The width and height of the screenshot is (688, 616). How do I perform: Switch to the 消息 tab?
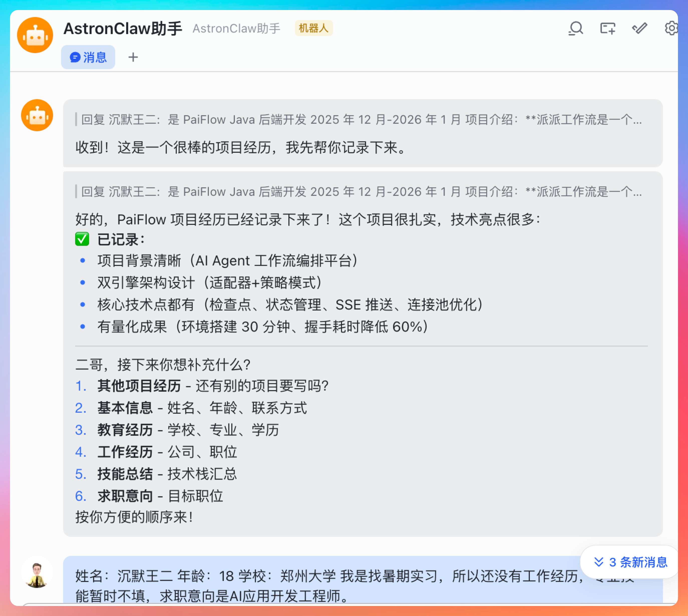(x=88, y=57)
